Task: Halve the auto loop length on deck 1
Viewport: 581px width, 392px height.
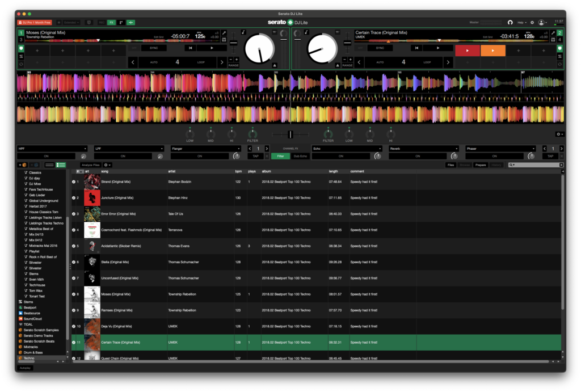Action: [133, 62]
